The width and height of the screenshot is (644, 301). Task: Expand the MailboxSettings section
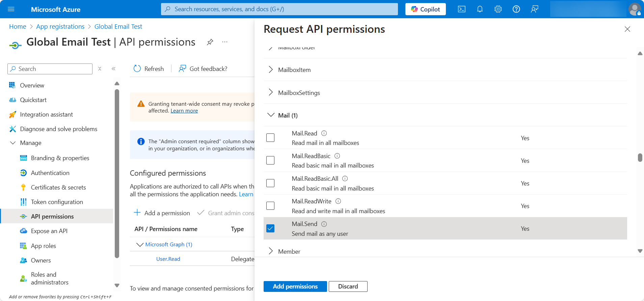[270, 93]
